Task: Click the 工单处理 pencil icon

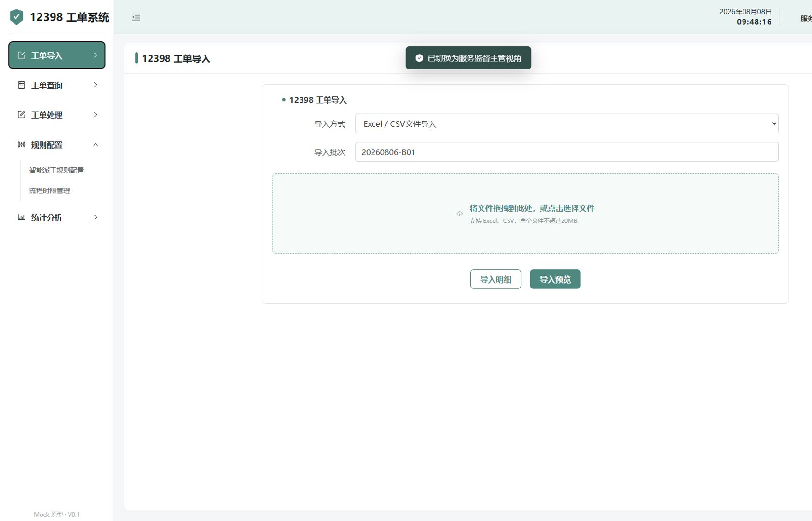Action: click(x=21, y=115)
